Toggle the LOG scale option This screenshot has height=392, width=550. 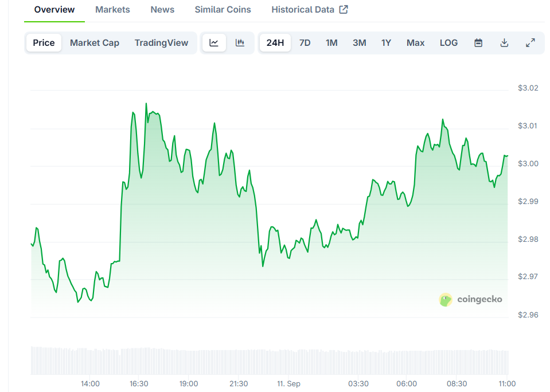(x=448, y=43)
